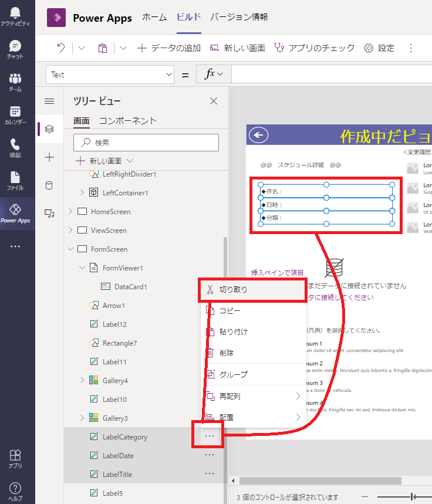432x504 pixels.
Task: Click the back arrow on app canvas
Action: click(259, 136)
